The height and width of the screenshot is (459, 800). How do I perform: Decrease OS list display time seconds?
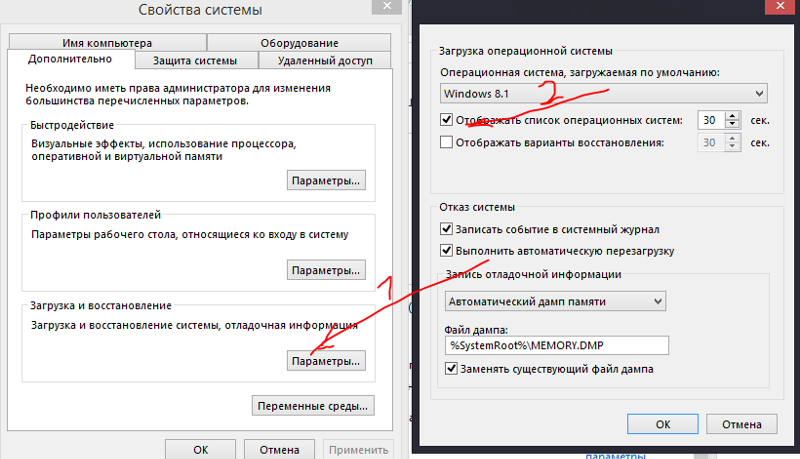(733, 124)
